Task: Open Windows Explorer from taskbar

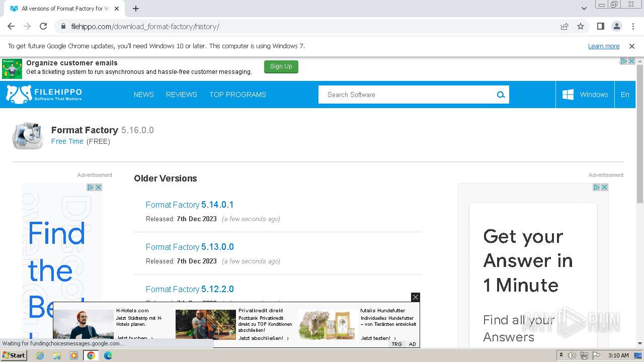Action: (57, 355)
